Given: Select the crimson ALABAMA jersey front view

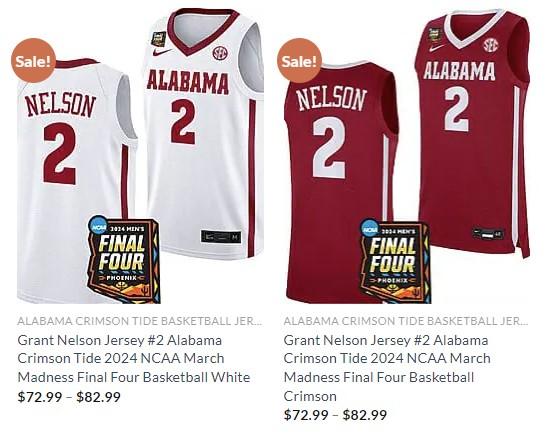Looking at the screenshot, I should tap(473, 132).
